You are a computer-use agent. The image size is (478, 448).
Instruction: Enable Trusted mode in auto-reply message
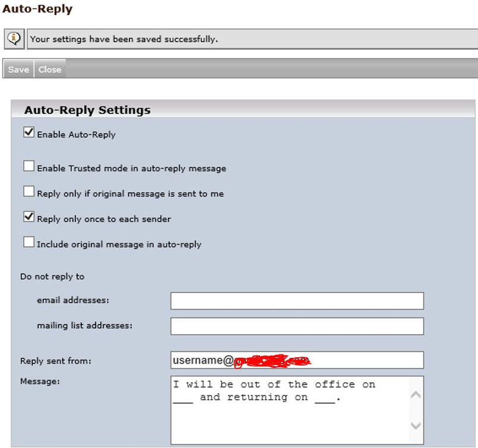pyautogui.click(x=29, y=167)
